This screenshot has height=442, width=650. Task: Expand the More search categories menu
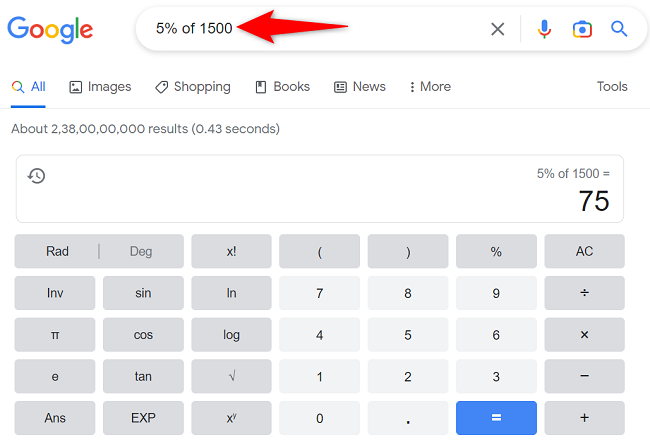click(x=427, y=87)
